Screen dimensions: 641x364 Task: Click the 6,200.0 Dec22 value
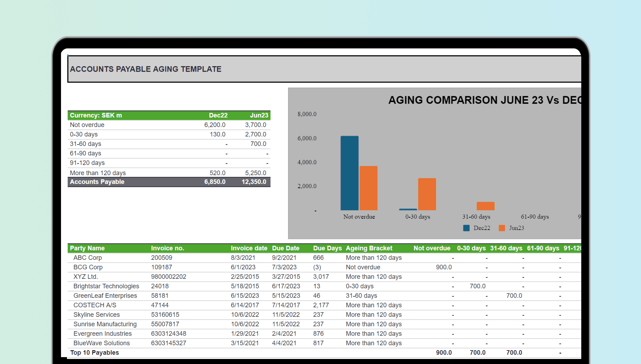pyautogui.click(x=215, y=125)
